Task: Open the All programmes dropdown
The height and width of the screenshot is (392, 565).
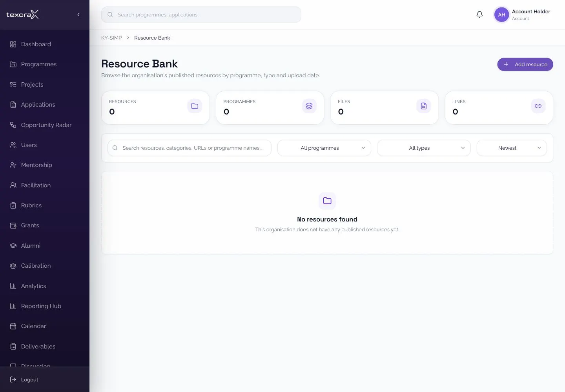Action: tap(324, 148)
